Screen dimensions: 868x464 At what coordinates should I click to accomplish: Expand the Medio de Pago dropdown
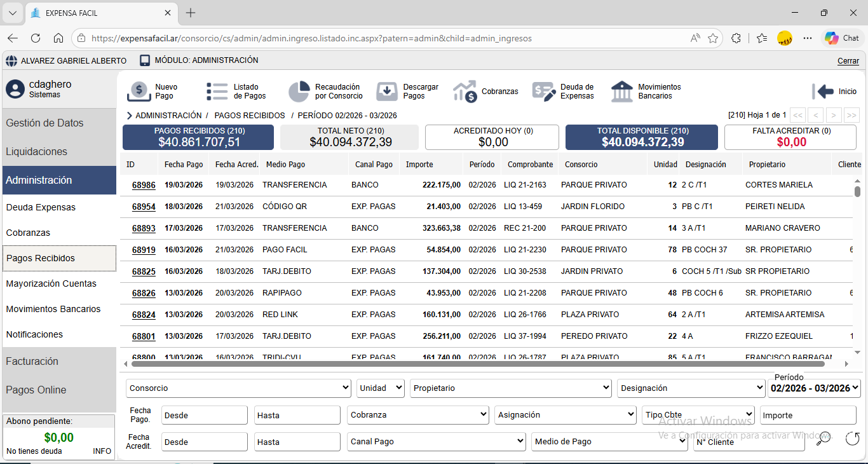[x=609, y=442]
